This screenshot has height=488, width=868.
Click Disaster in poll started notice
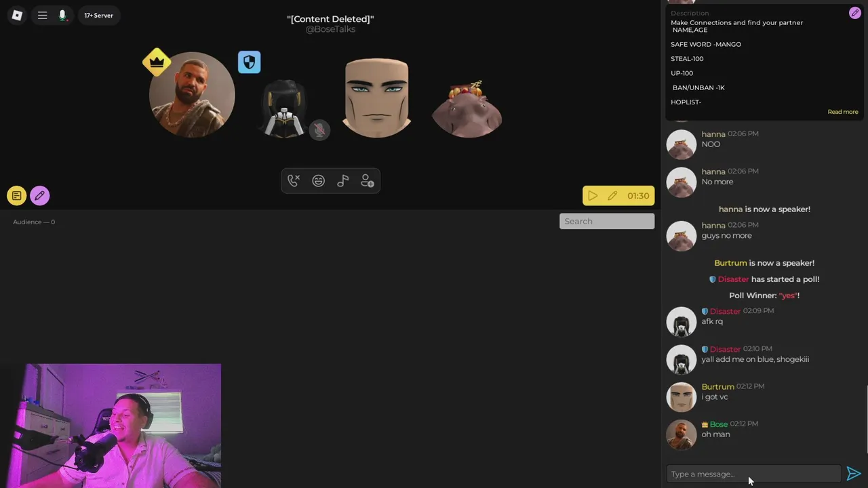pos(733,279)
